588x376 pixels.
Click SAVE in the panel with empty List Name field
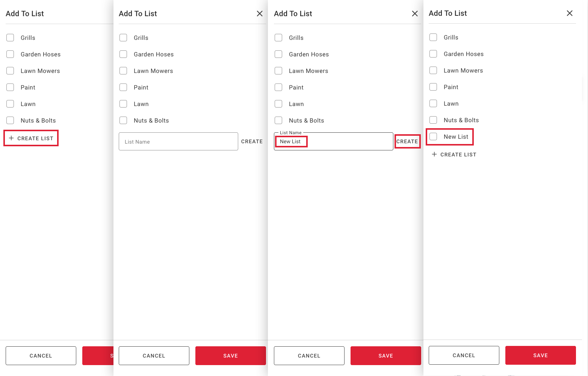230,356
